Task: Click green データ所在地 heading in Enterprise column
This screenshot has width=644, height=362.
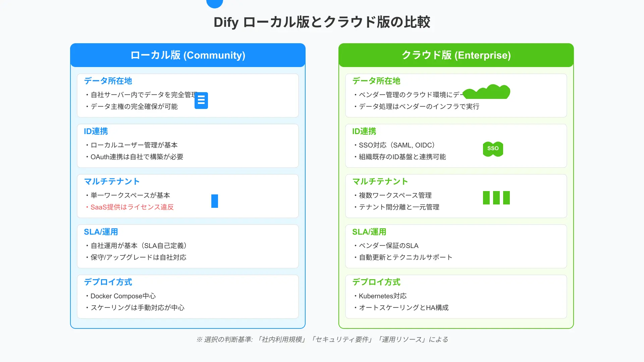Action: tap(376, 81)
